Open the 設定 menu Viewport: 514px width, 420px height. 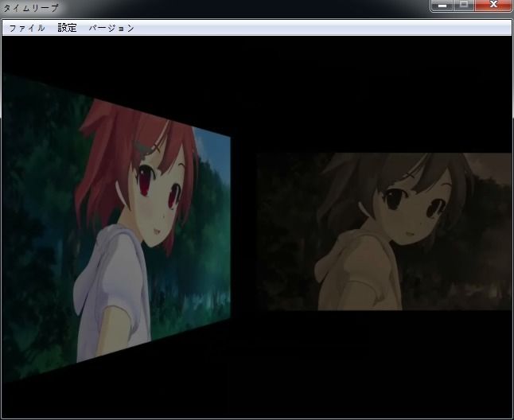tap(67, 28)
